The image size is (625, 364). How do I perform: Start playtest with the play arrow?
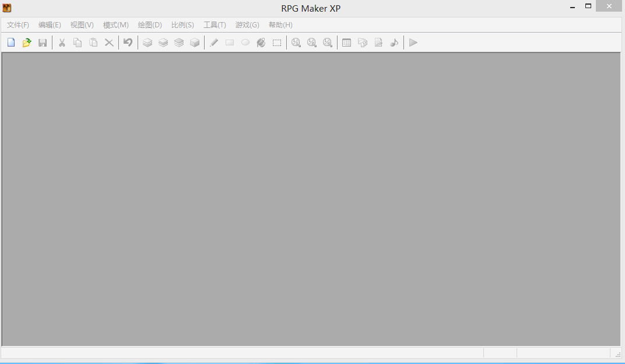click(x=413, y=43)
